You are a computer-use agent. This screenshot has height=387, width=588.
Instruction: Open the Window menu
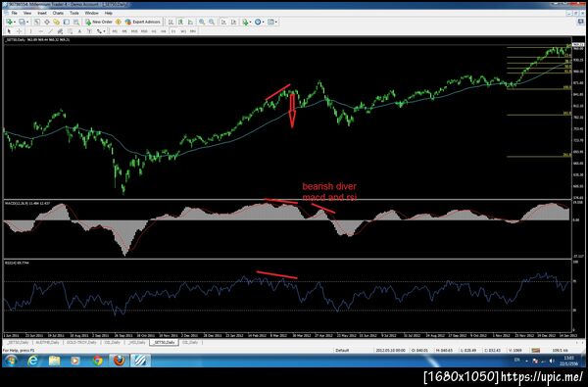coord(91,13)
